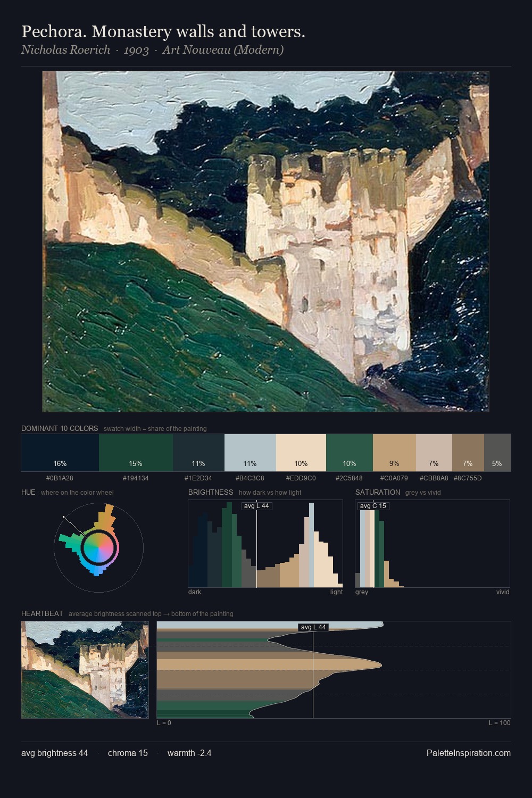This screenshot has width=532, height=798.
Task: Click 'where on the color wheel' caption
Action: click(x=77, y=493)
